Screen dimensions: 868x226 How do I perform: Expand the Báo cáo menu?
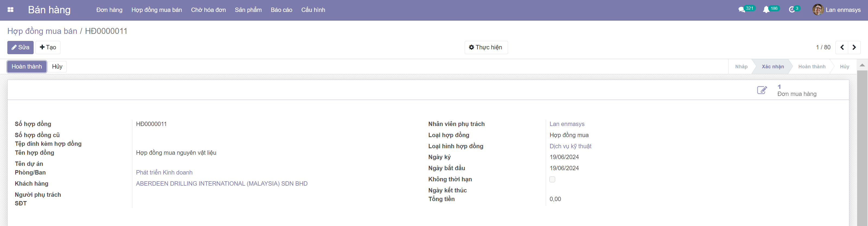[x=281, y=10]
